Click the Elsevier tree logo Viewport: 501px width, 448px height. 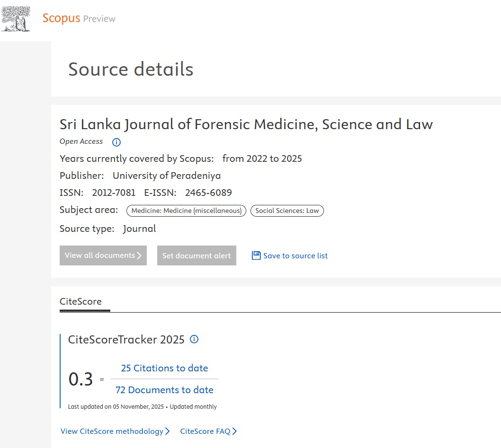(x=16, y=19)
